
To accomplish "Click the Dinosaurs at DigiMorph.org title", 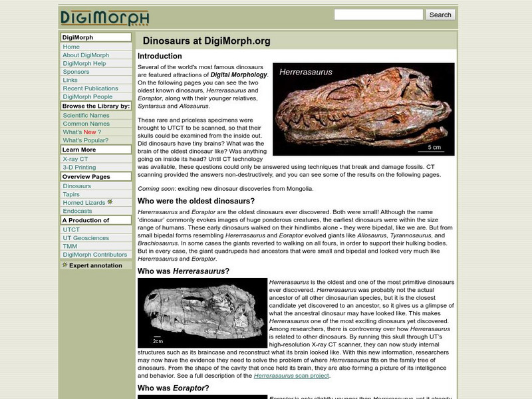I will click(x=207, y=41).
